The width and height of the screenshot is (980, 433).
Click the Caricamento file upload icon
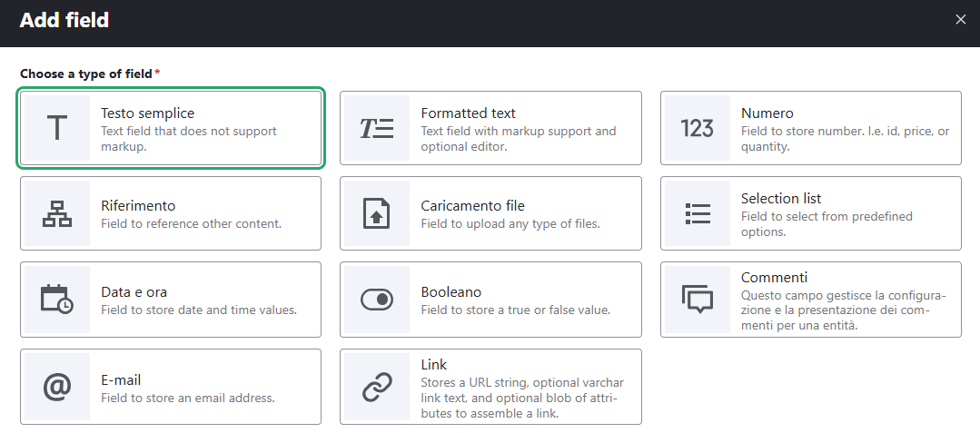point(377,213)
